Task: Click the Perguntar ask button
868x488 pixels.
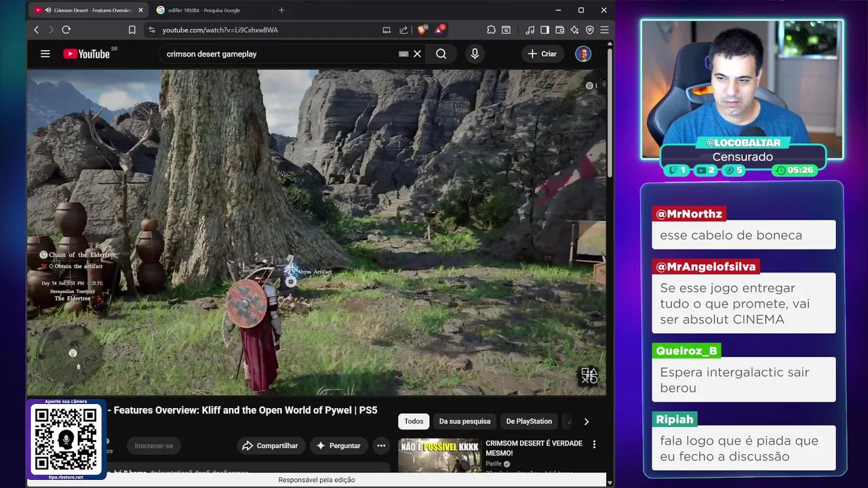Action: tap(338, 445)
